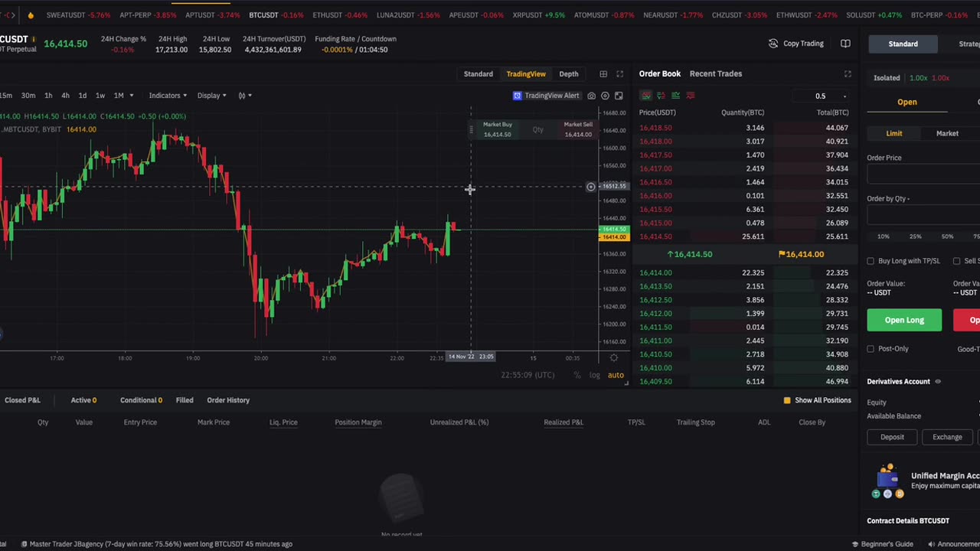The image size is (980, 551).
Task: Select the 30m timeframe
Action: click(x=28, y=96)
